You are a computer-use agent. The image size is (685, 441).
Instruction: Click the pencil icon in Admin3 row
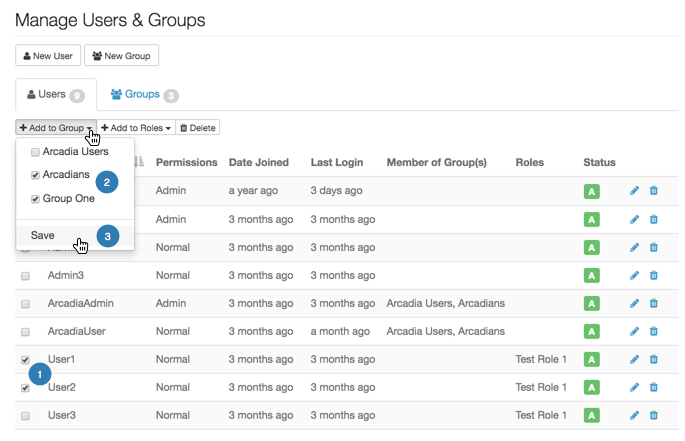tap(634, 275)
